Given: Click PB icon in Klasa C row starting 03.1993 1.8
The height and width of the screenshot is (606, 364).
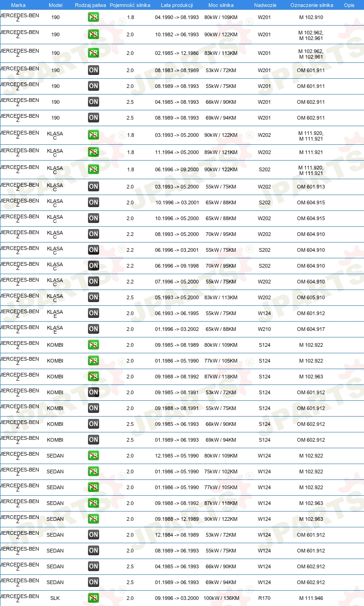Looking at the screenshot, I should click(x=94, y=135).
